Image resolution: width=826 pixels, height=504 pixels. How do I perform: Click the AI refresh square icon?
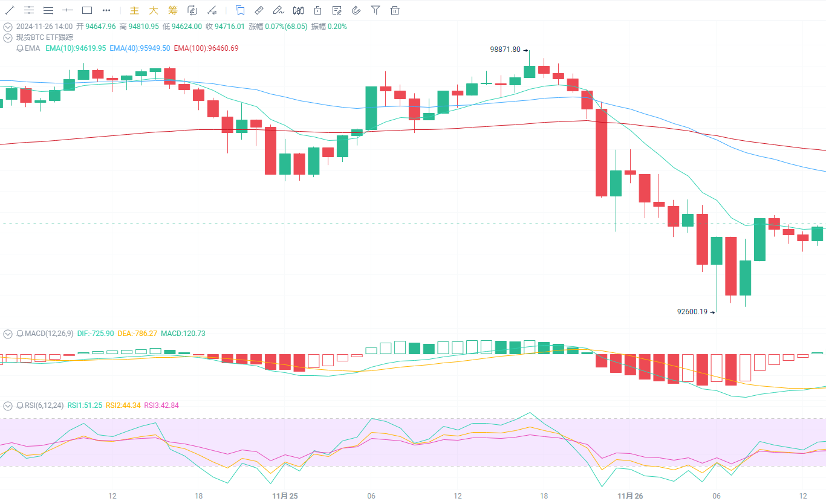pyautogui.click(x=192, y=10)
